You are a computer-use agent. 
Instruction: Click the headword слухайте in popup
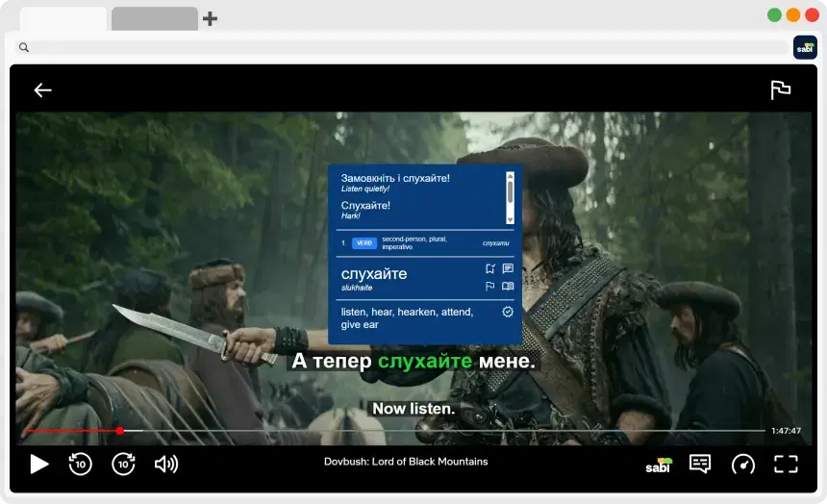click(374, 274)
